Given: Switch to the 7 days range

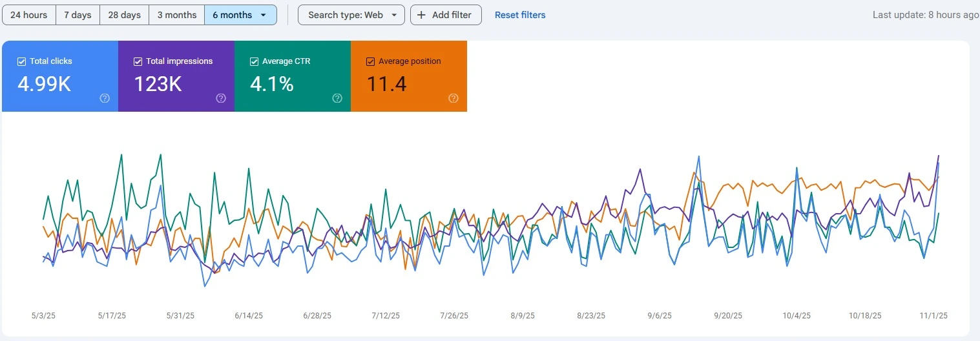Looking at the screenshot, I should (78, 15).
